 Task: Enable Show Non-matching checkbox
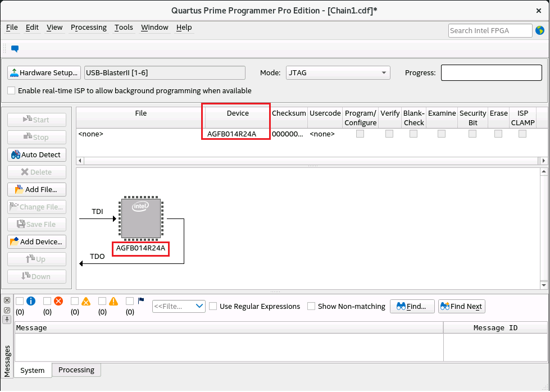311,306
